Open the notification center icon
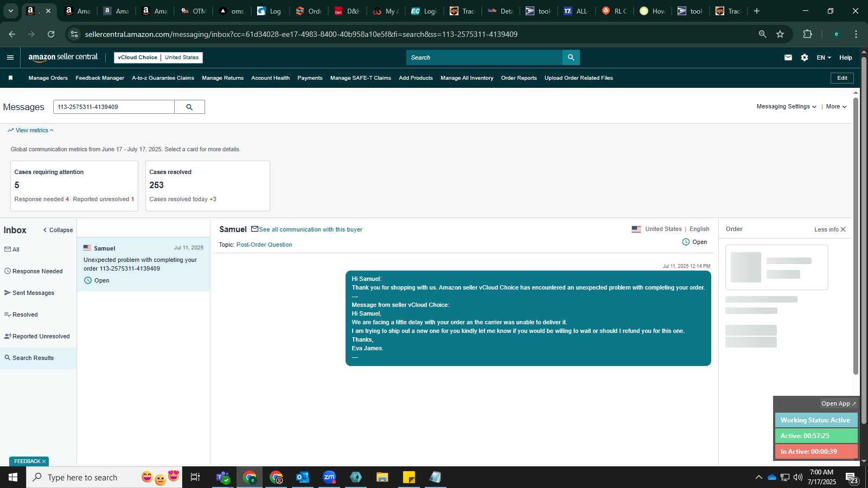 852,478
